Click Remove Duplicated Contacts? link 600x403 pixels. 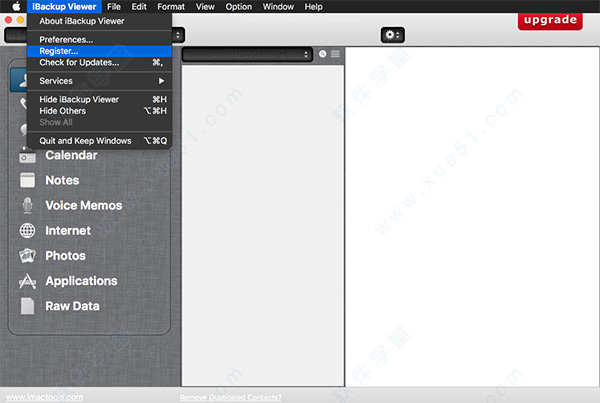click(x=231, y=397)
